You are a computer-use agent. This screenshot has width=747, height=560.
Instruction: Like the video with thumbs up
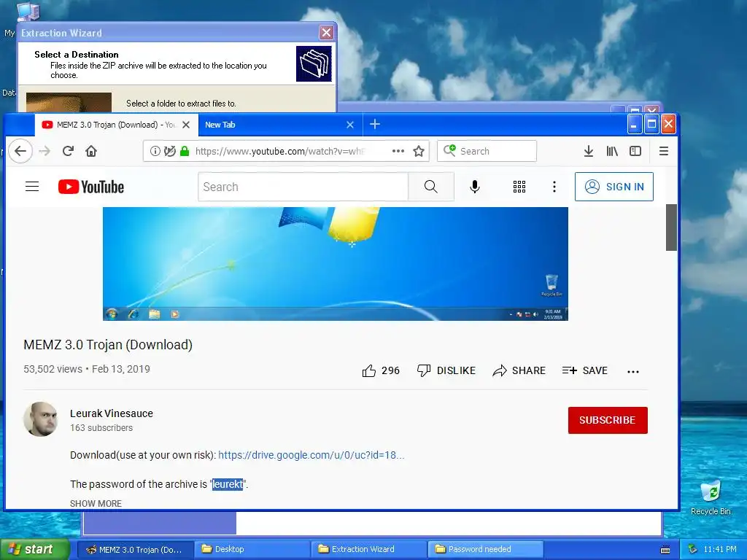pos(381,370)
